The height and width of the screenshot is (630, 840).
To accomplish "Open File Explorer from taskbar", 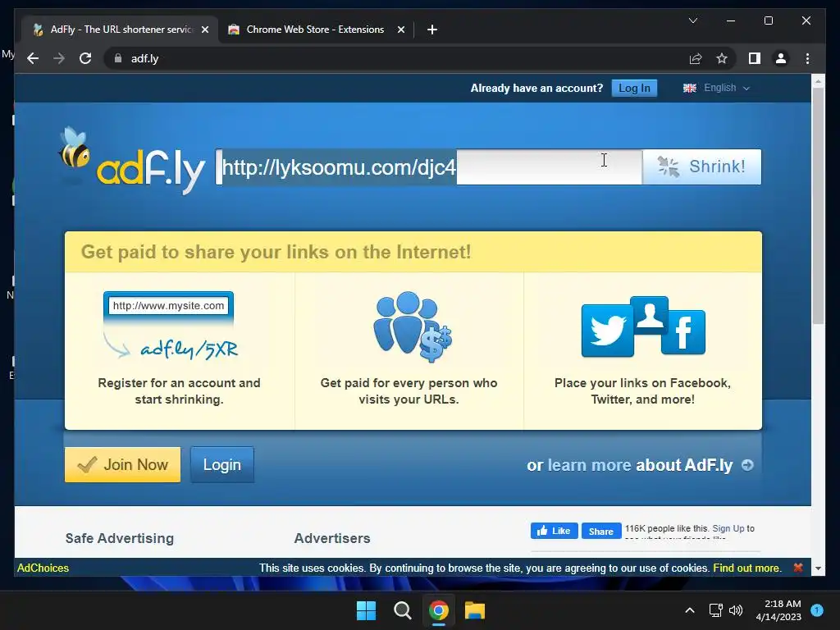I will pyautogui.click(x=475, y=610).
